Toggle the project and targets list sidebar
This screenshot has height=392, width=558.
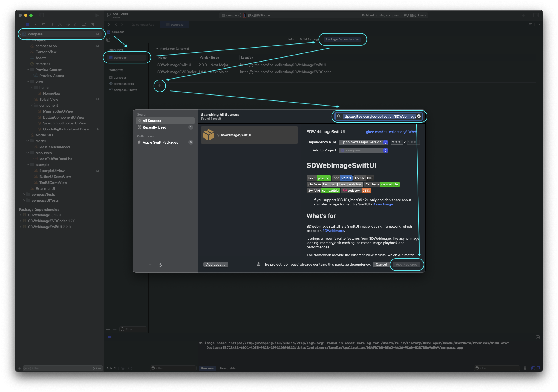(108, 40)
